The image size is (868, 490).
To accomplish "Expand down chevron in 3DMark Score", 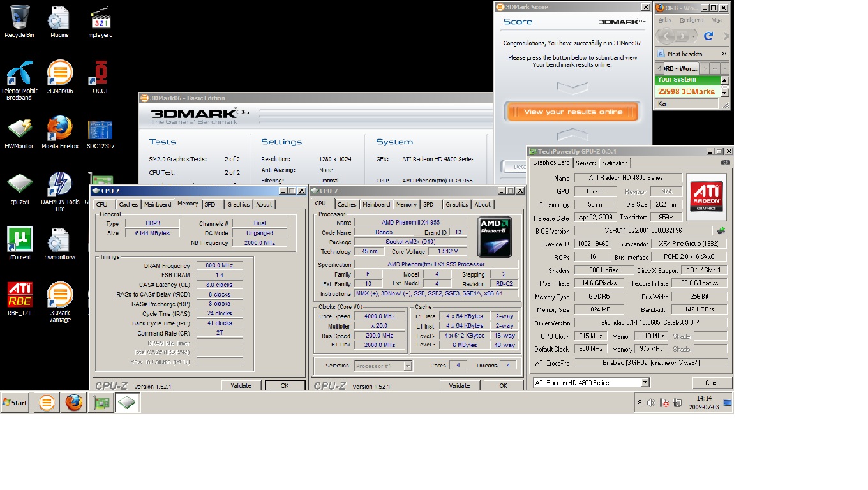I will click(572, 87).
